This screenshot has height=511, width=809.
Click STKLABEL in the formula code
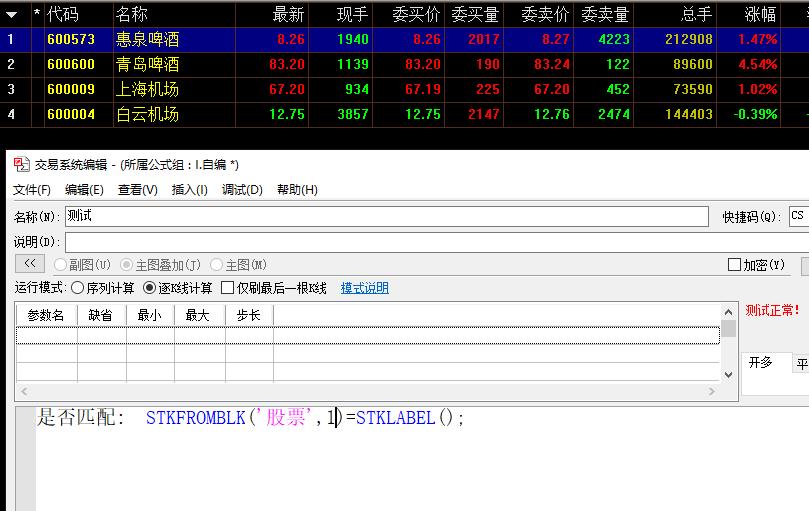[x=396, y=417]
